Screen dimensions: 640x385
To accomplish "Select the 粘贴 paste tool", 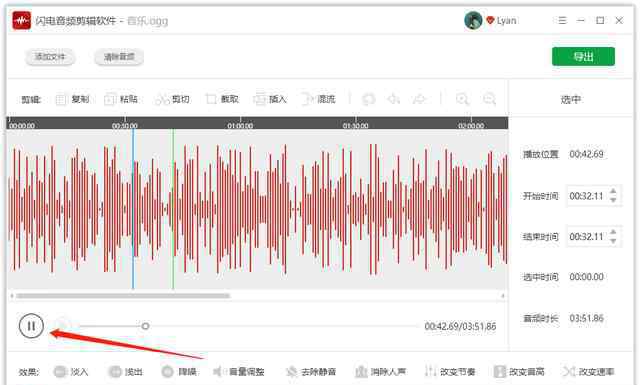I will coord(121,99).
